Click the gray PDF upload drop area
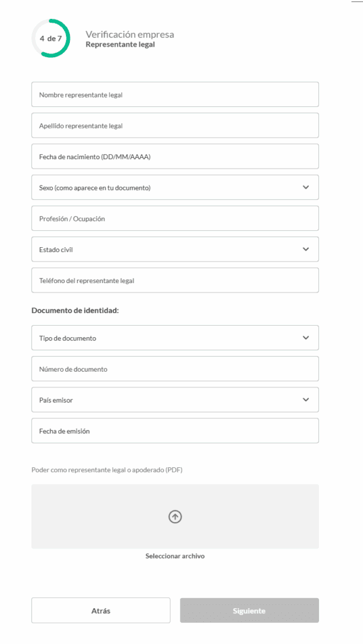The height and width of the screenshot is (644, 363). (175, 517)
